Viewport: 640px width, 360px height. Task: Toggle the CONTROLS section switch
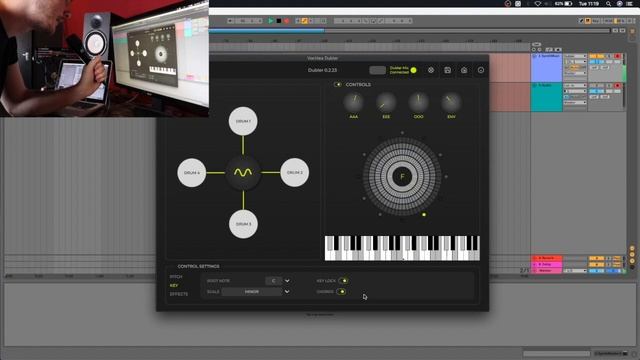click(x=338, y=84)
